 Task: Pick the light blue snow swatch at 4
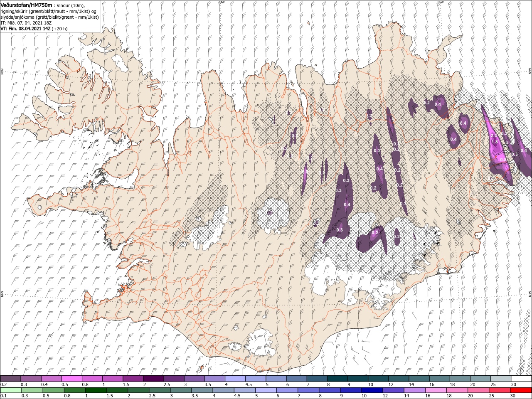(x=234, y=379)
